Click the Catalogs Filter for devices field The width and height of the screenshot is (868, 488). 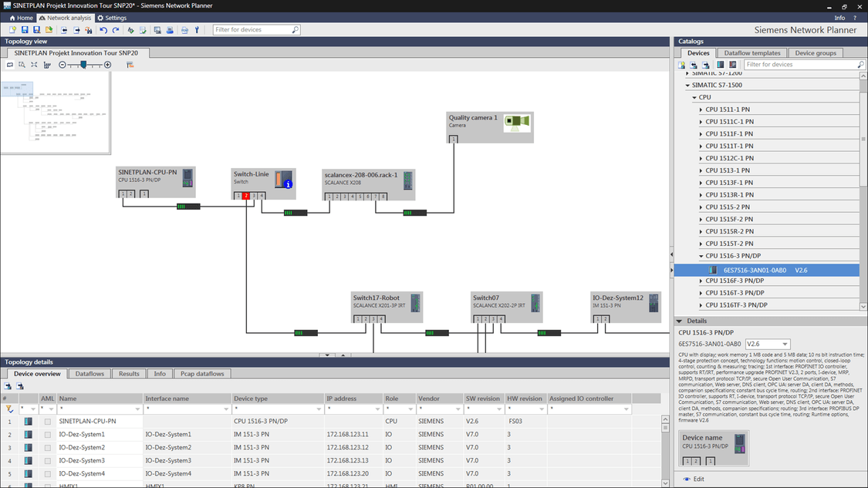[x=804, y=65]
